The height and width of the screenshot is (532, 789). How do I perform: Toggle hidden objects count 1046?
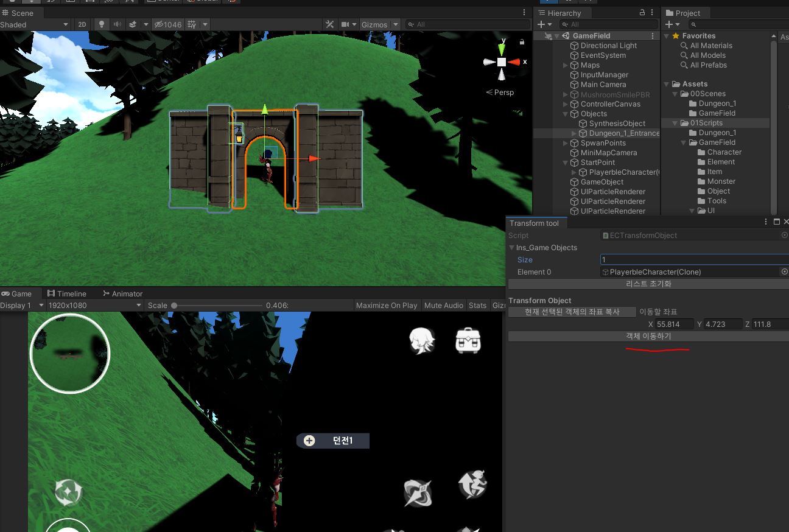coord(168,24)
